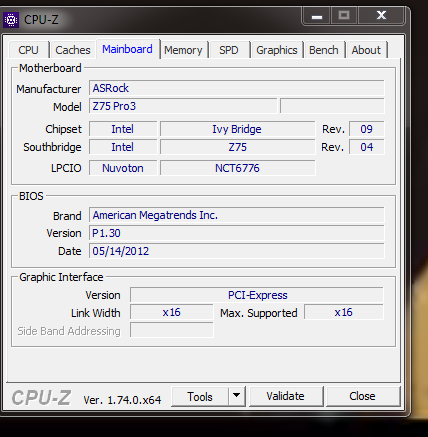The image size is (428, 437).
Task: Click the BIOS date 05/14/2012 field
Action: point(237,251)
